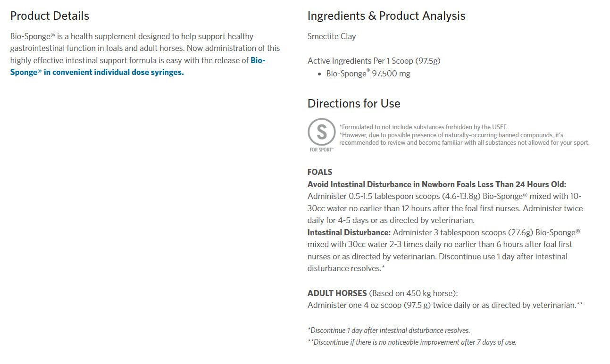Click the FOALS section label
This screenshot has height=364, width=610.
pyautogui.click(x=320, y=172)
